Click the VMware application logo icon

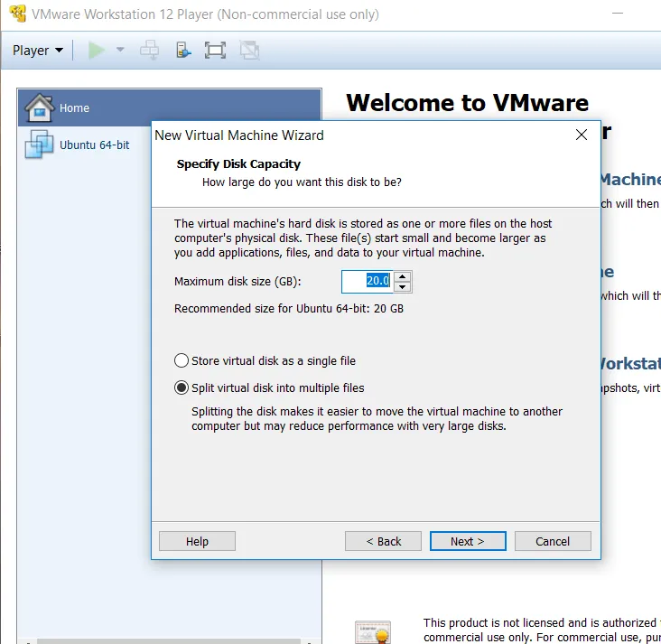click(x=18, y=14)
